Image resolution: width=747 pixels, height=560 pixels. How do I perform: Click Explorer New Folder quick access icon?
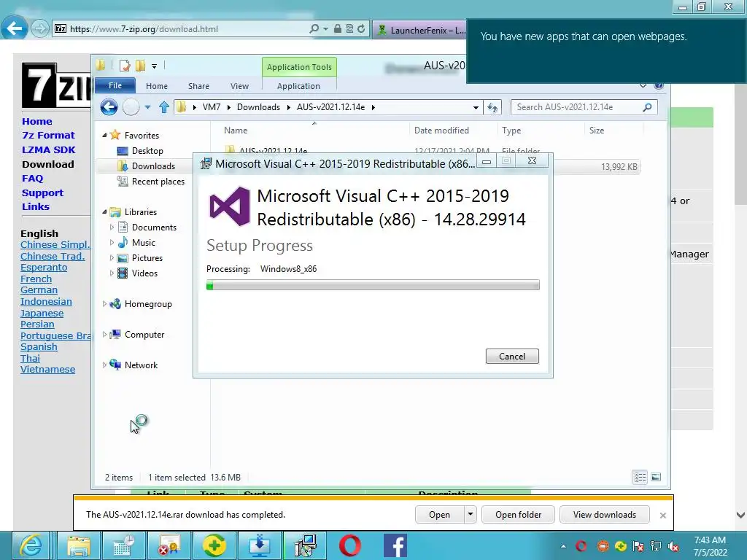pos(140,66)
